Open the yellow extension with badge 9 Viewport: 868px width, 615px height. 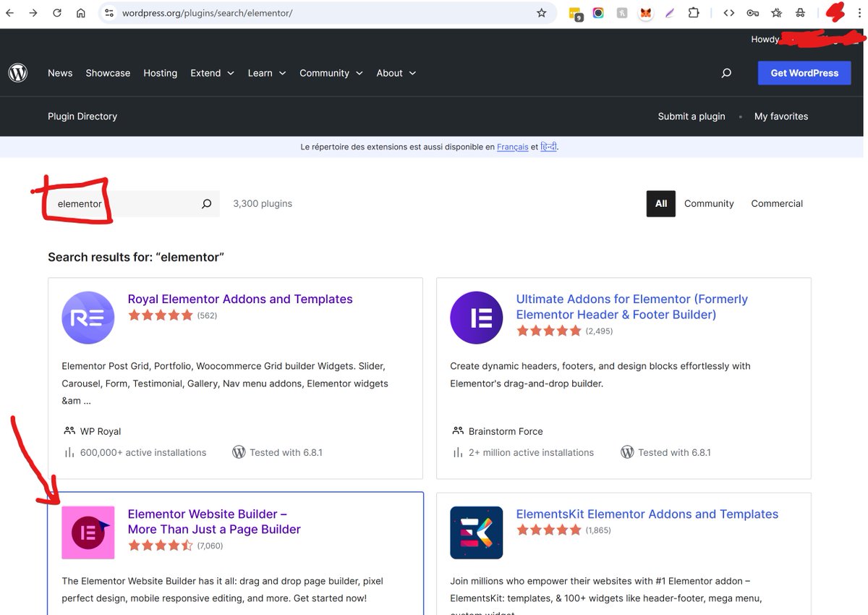[576, 13]
